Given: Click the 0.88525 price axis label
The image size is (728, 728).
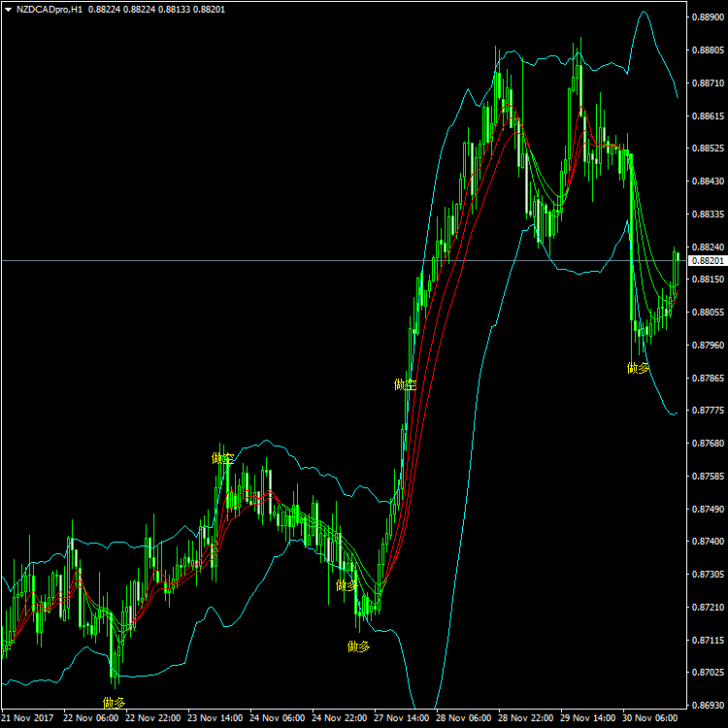Looking at the screenshot, I should (x=708, y=149).
